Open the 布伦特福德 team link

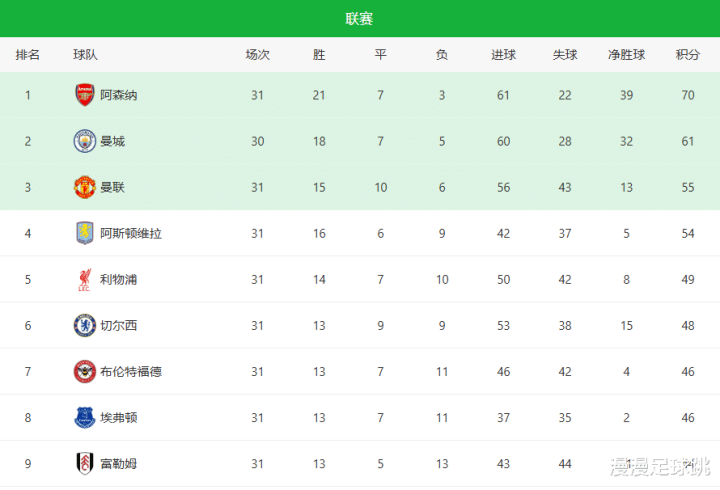tap(131, 371)
